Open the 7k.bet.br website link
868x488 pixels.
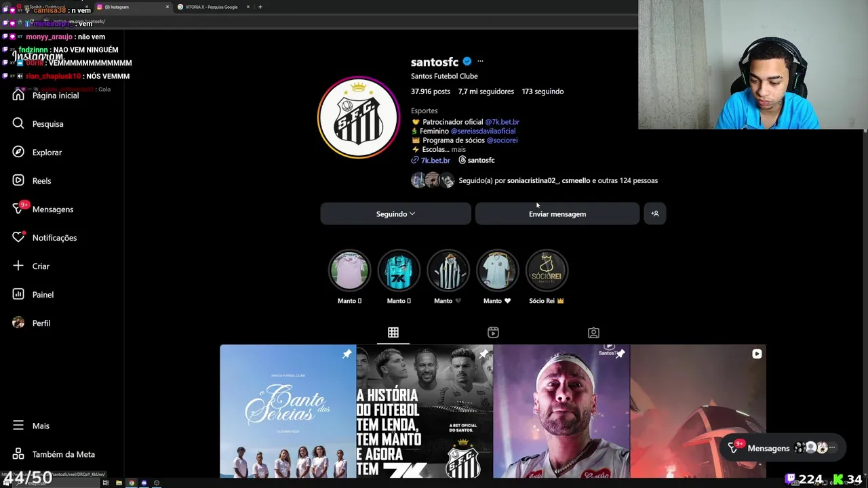coord(431,161)
